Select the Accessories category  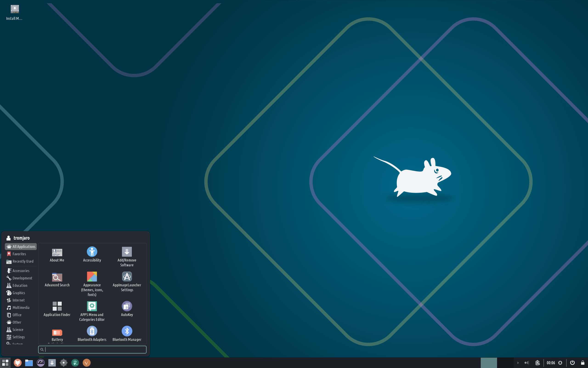tap(21, 271)
